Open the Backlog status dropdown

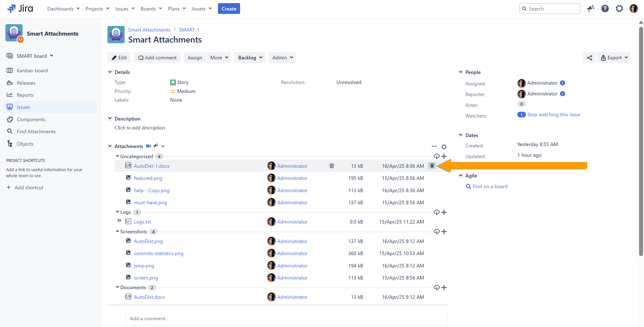[250, 58]
